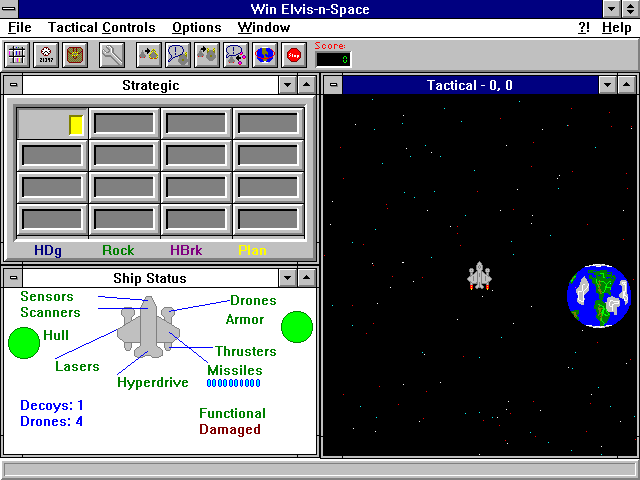Viewport: 640px width, 480px height.
Task: Click the Missiles label
Action: click(235, 370)
